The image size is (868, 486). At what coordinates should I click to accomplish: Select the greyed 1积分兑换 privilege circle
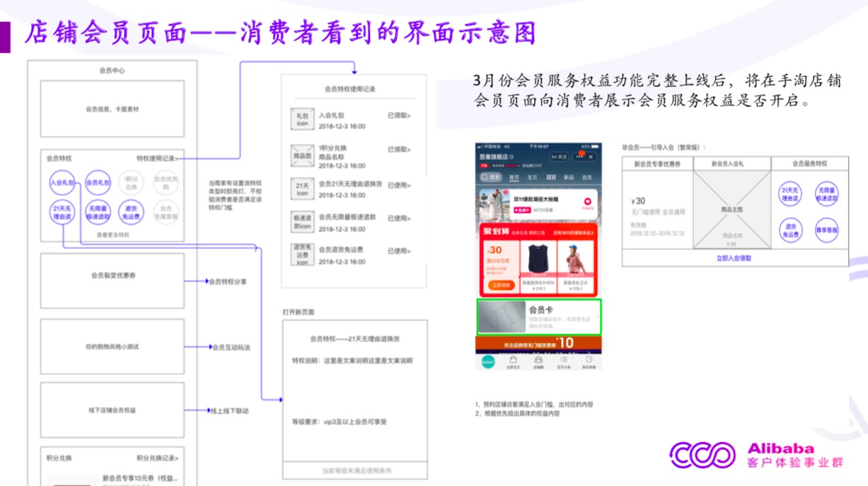coord(131,183)
